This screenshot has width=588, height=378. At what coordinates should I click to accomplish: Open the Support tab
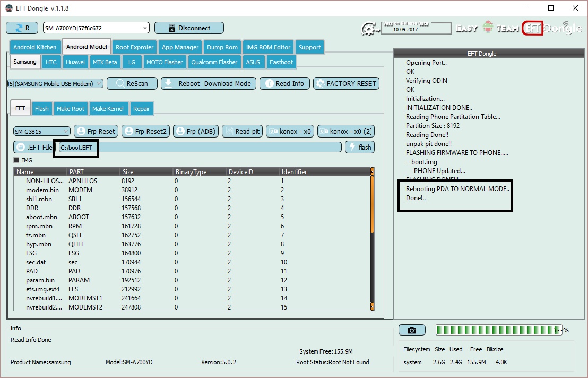(309, 47)
